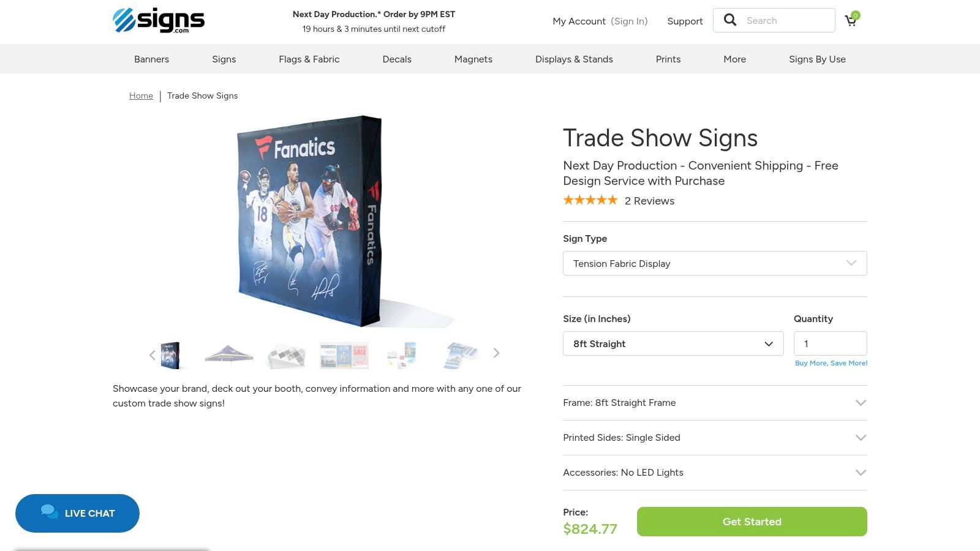Expand Printed Sides: Single Sided option
Image resolution: width=980 pixels, height=551 pixels.
point(715,438)
